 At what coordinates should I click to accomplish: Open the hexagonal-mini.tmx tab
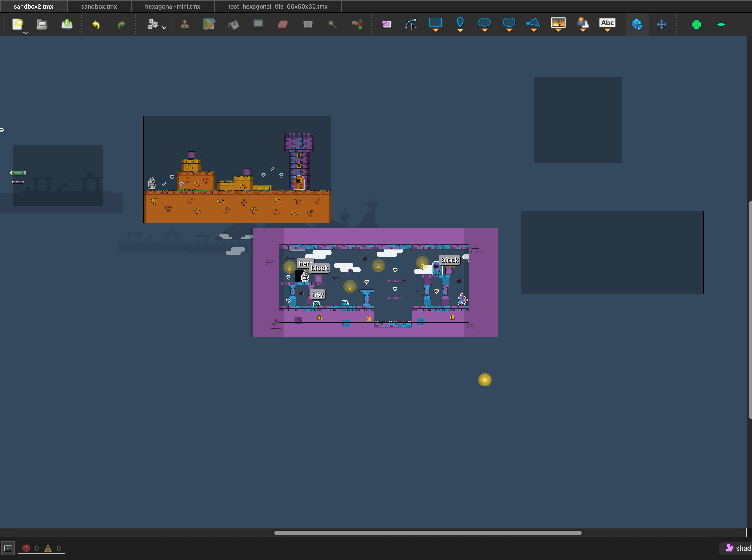[x=173, y=6]
